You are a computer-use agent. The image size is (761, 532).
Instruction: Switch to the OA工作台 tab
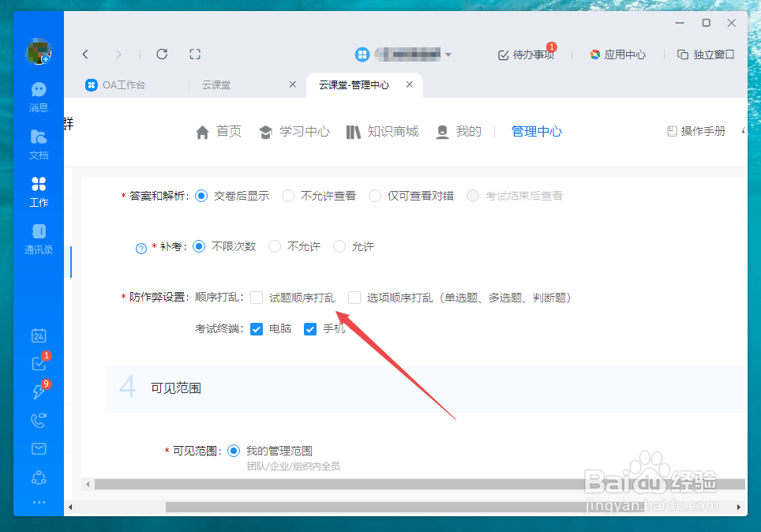coord(115,85)
